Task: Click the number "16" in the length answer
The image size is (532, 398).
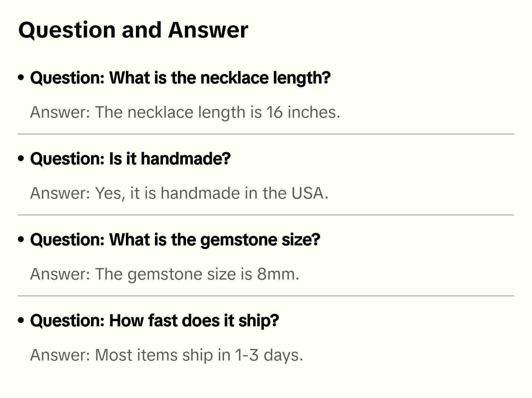Action: click(x=275, y=112)
